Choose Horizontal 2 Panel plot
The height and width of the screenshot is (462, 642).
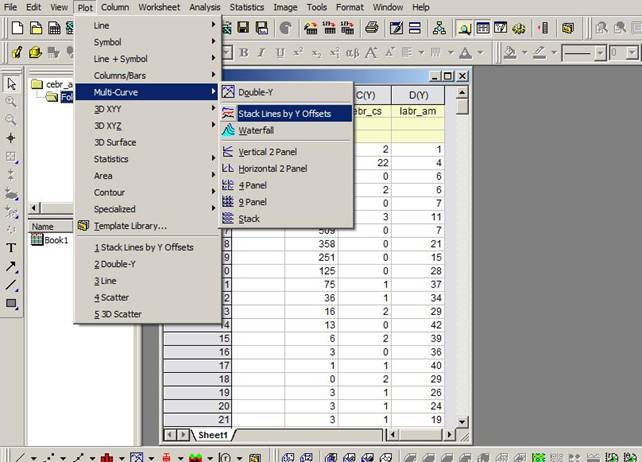coord(287,168)
